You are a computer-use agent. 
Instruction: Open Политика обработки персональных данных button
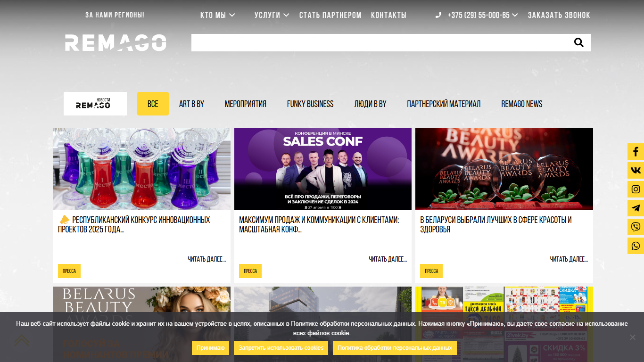coord(395,348)
